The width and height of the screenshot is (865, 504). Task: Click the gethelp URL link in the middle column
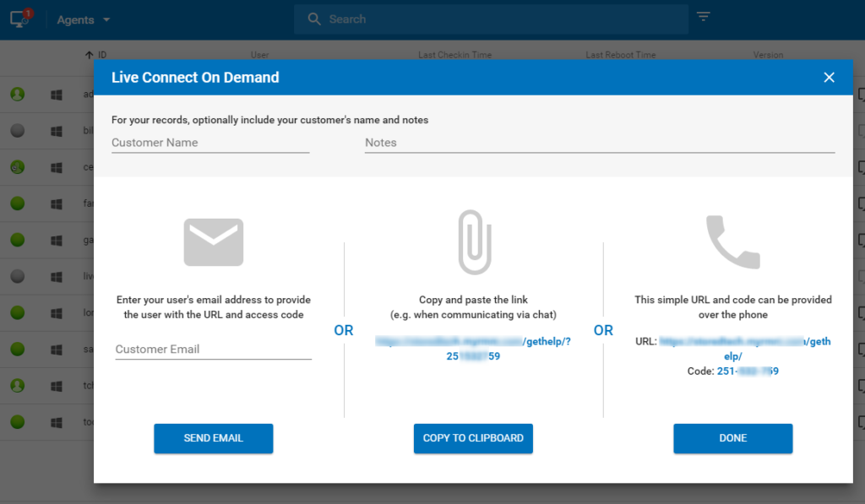click(473, 341)
